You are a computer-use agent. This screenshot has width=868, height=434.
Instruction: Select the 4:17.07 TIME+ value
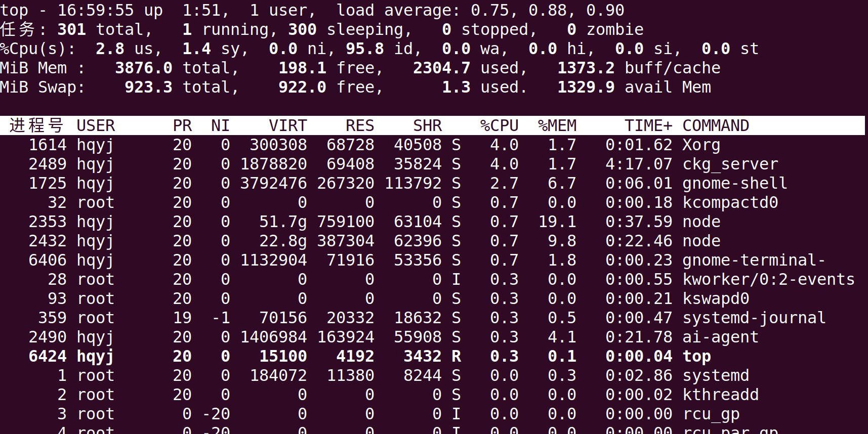639,164
